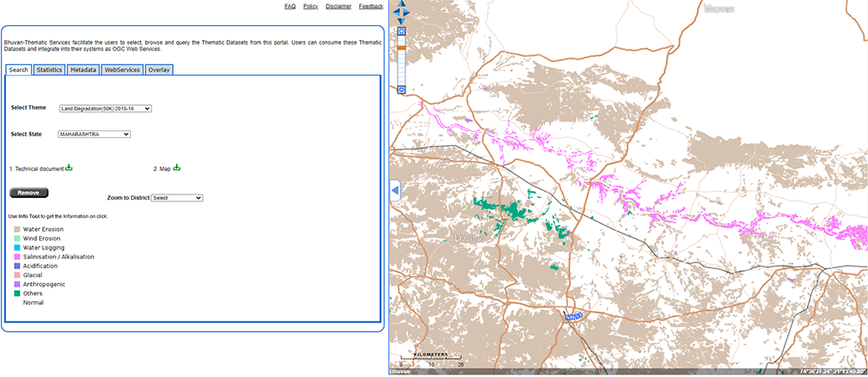The height and width of the screenshot is (377, 868).
Task: Pan the map right using arrow
Action: coord(409,13)
